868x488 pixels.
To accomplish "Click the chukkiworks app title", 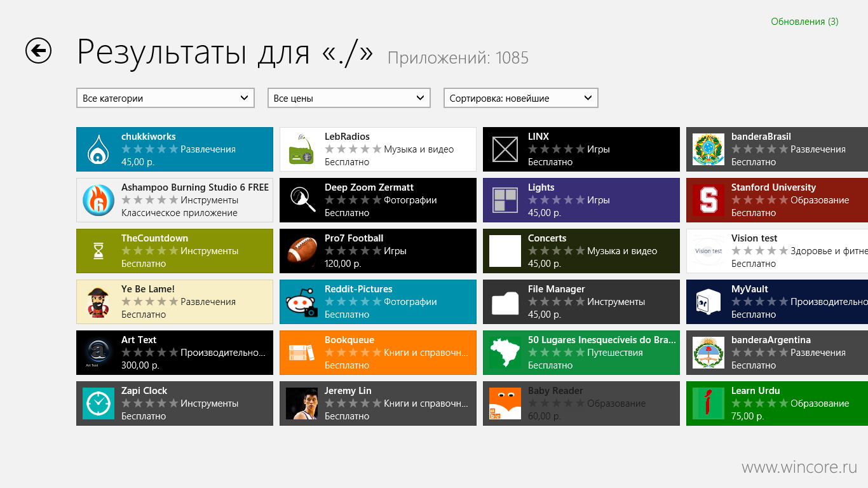I will pos(149,137).
